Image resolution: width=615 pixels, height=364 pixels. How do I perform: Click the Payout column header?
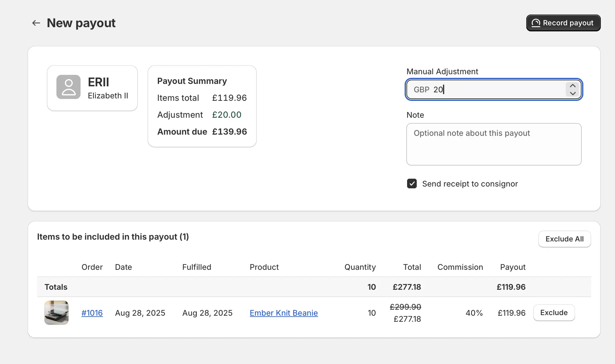512,267
